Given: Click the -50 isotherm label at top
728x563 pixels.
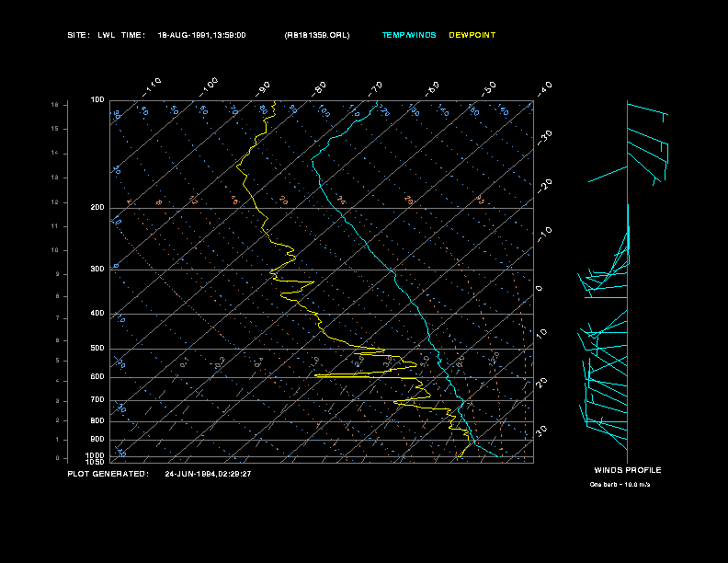Looking at the screenshot, I should tap(489, 89).
